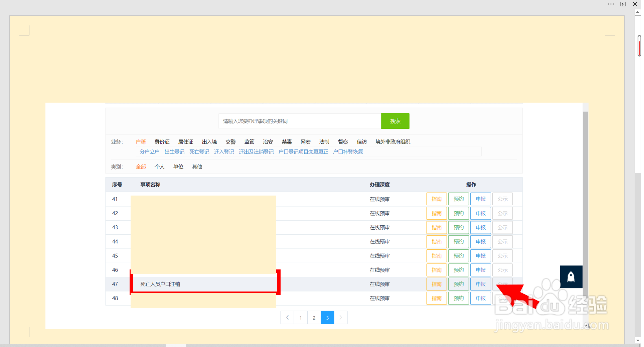Click 预约 button in row 47
644x347 pixels.
(459, 284)
